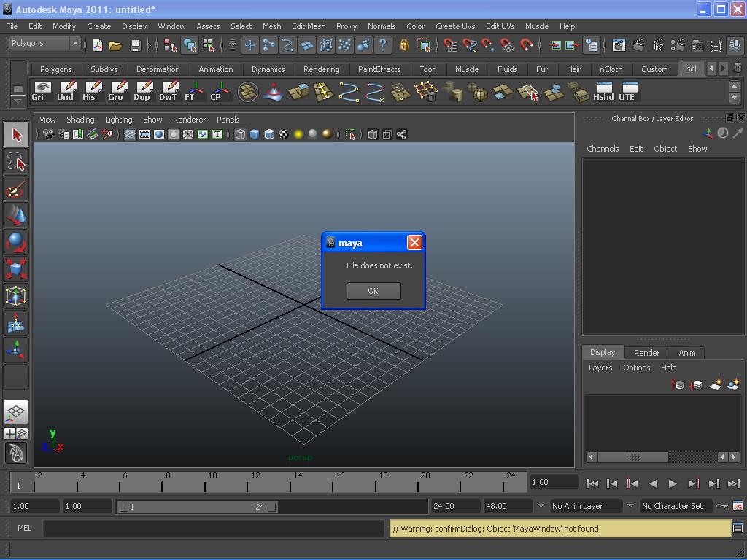The image size is (747, 560).
Task: Click the Hshd shelf button
Action: click(603, 91)
